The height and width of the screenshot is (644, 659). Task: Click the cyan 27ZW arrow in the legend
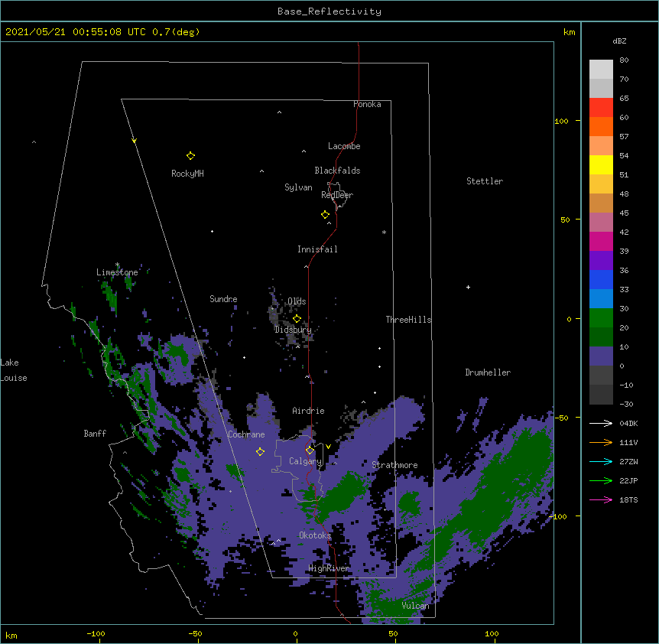click(601, 461)
